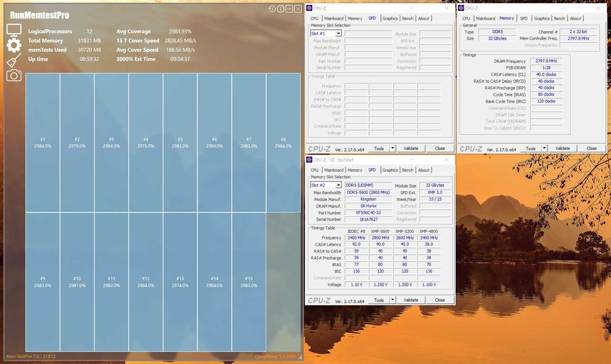
Task: Open About tab in the bu1dwf CPU-Z window
Action: click(x=423, y=170)
